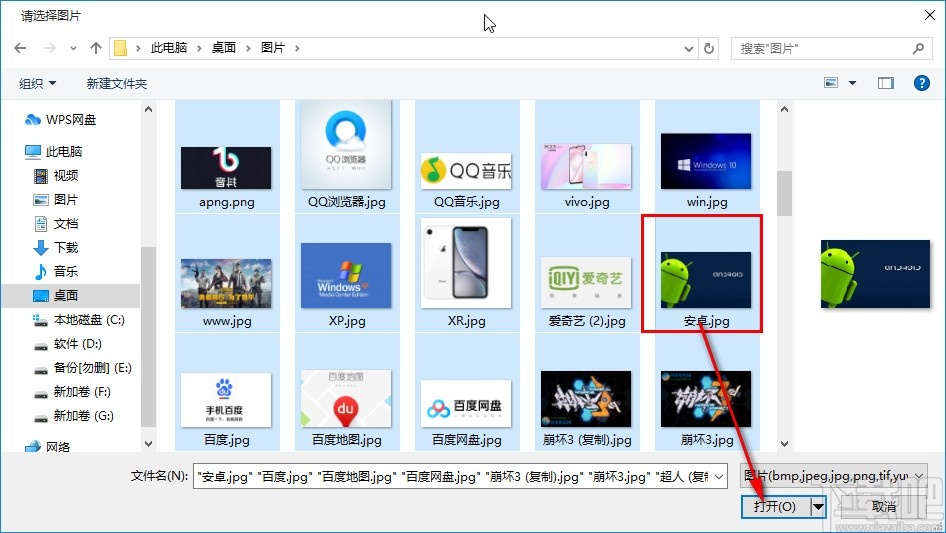
Task: Open 新加卷 (G:) drive
Action: (x=74, y=416)
